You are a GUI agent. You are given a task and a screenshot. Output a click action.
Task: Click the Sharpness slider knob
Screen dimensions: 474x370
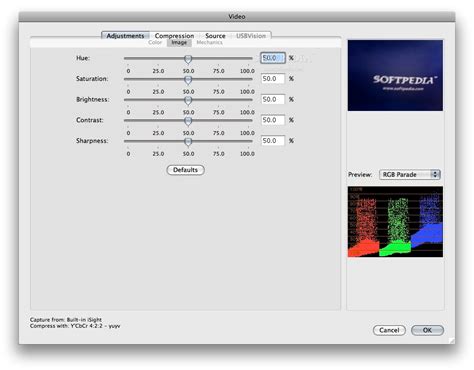188,142
